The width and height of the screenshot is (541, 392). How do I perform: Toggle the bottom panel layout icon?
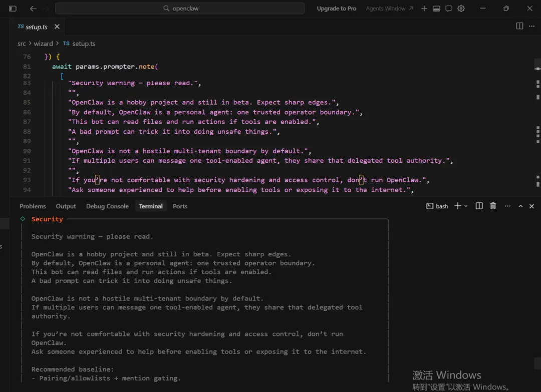436,9
